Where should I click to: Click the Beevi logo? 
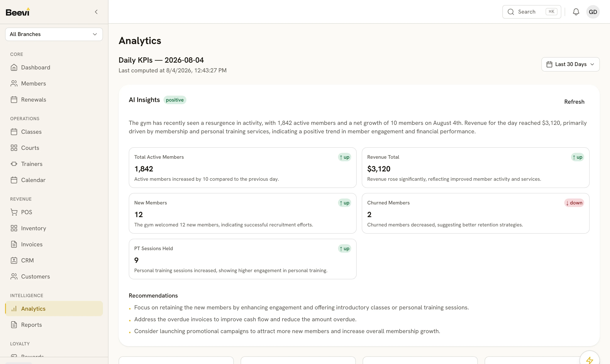point(18,12)
